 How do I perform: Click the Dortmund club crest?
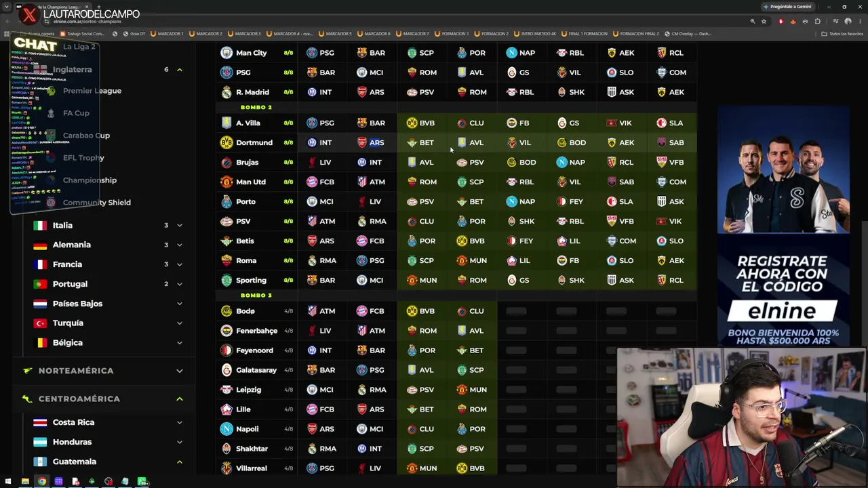[x=226, y=142]
